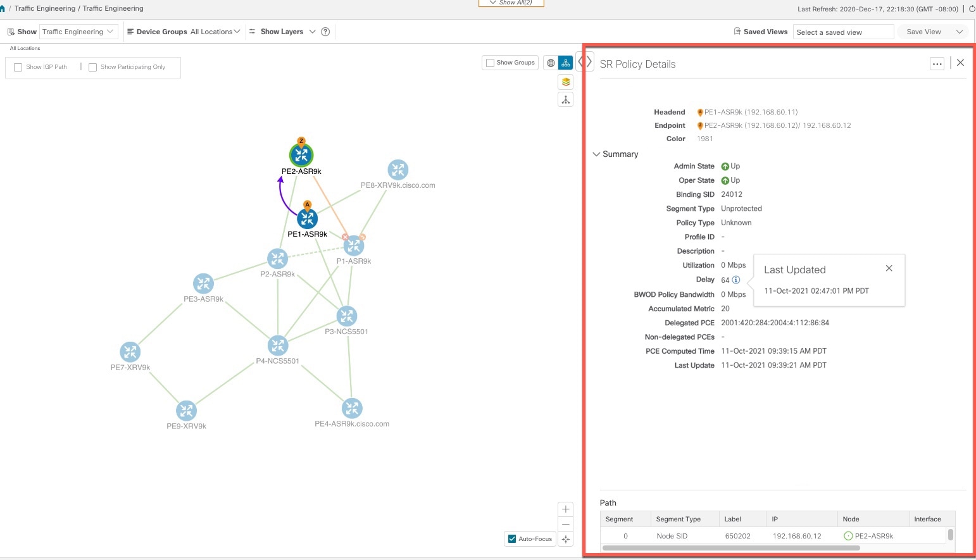Open the Show Layers menu

[x=282, y=32]
